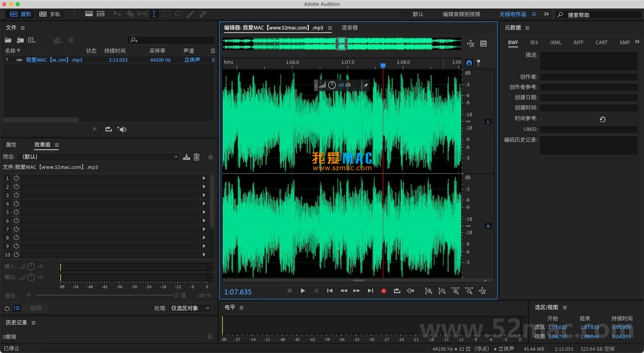Toggle the left channel L button
The width and height of the screenshot is (644, 353).
488,122
